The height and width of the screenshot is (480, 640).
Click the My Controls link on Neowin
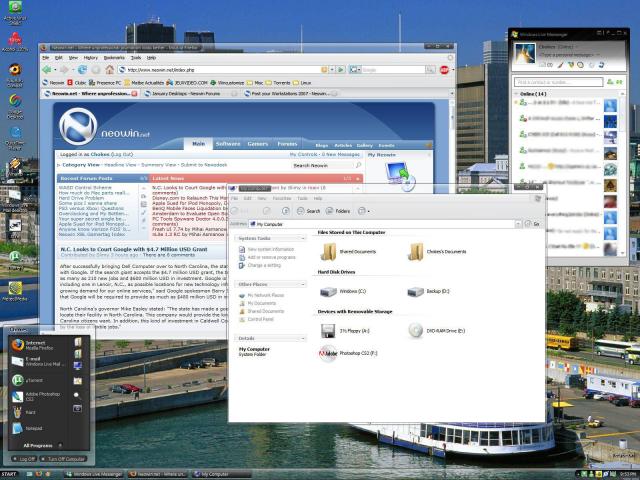(303, 155)
